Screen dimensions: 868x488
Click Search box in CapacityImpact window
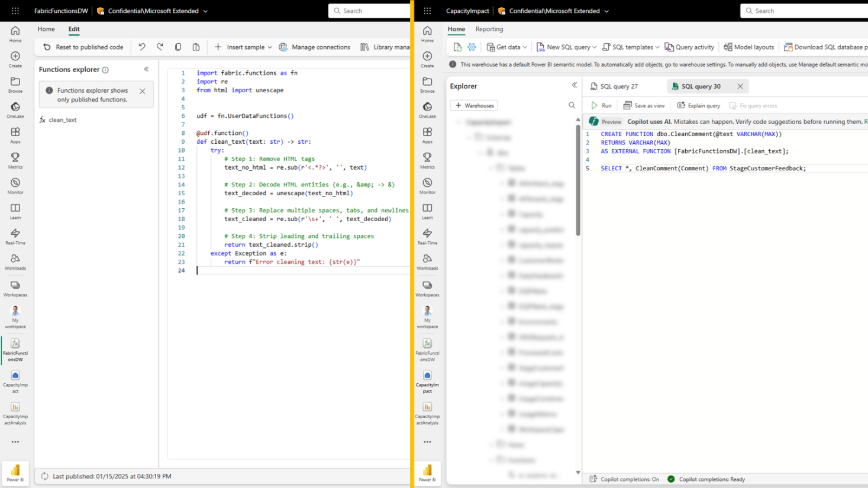click(x=804, y=11)
